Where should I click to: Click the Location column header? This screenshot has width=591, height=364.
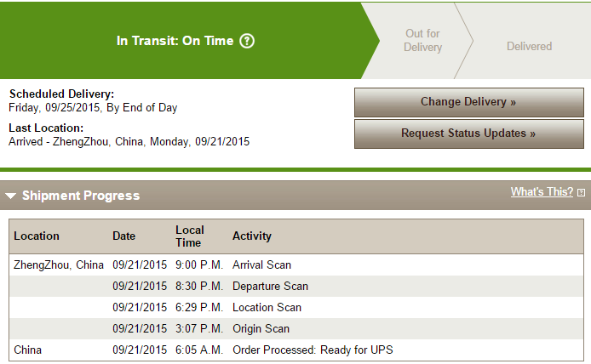tap(37, 236)
